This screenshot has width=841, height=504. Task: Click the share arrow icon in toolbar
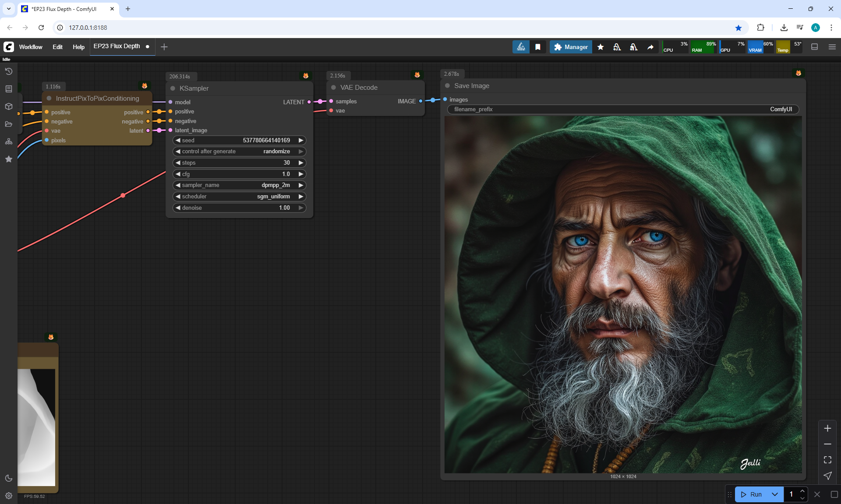(x=650, y=47)
